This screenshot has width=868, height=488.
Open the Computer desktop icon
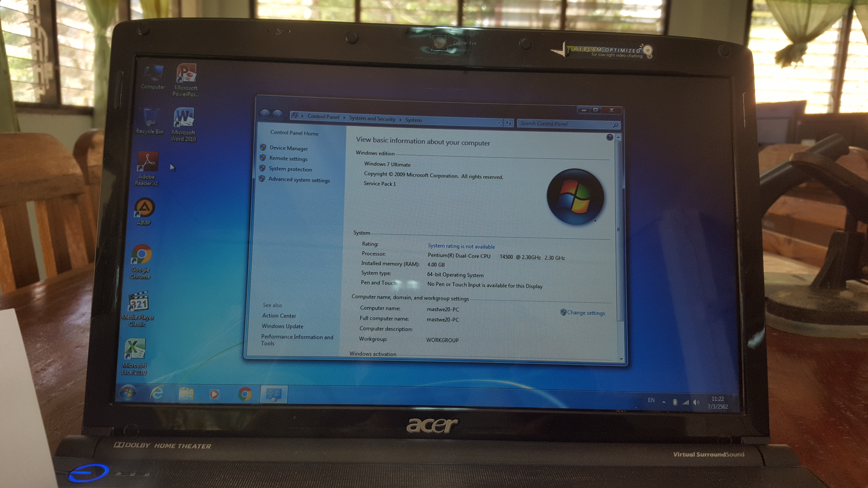(x=153, y=77)
